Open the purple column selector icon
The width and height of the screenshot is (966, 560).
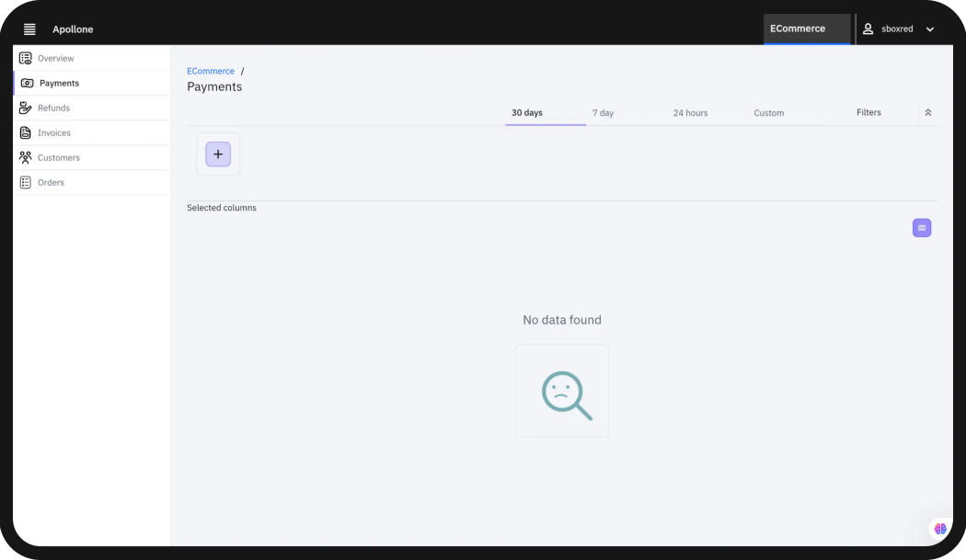pyautogui.click(x=922, y=227)
